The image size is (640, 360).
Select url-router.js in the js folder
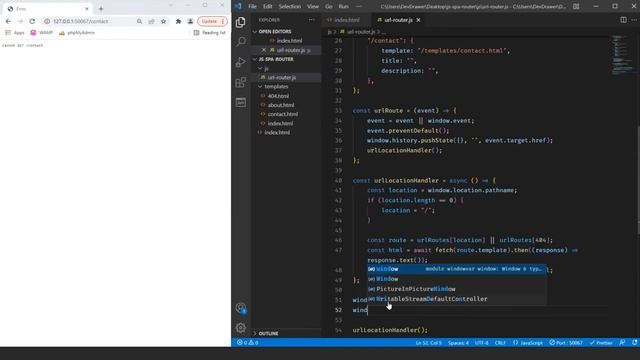(282, 77)
